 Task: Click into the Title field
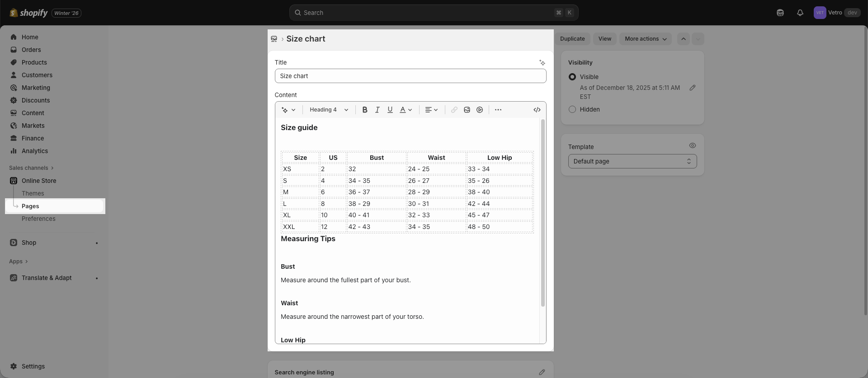(x=410, y=76)
